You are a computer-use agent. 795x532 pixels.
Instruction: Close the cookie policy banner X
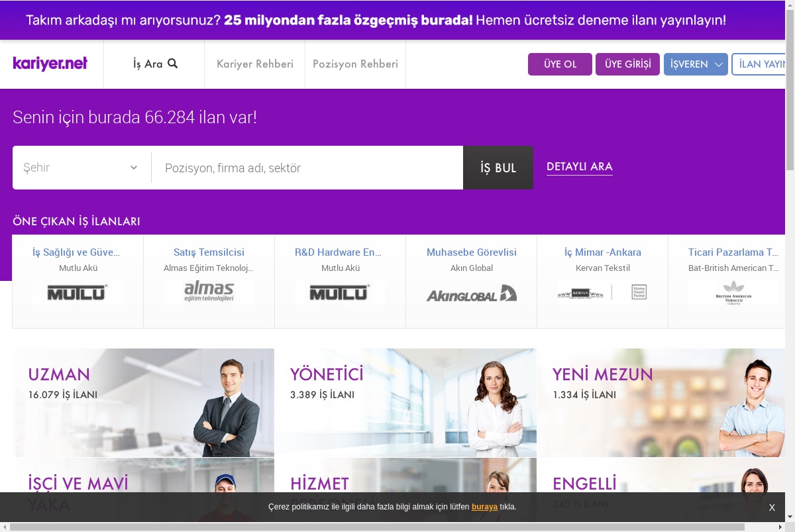pyautogui.click(x=772, y=507)
